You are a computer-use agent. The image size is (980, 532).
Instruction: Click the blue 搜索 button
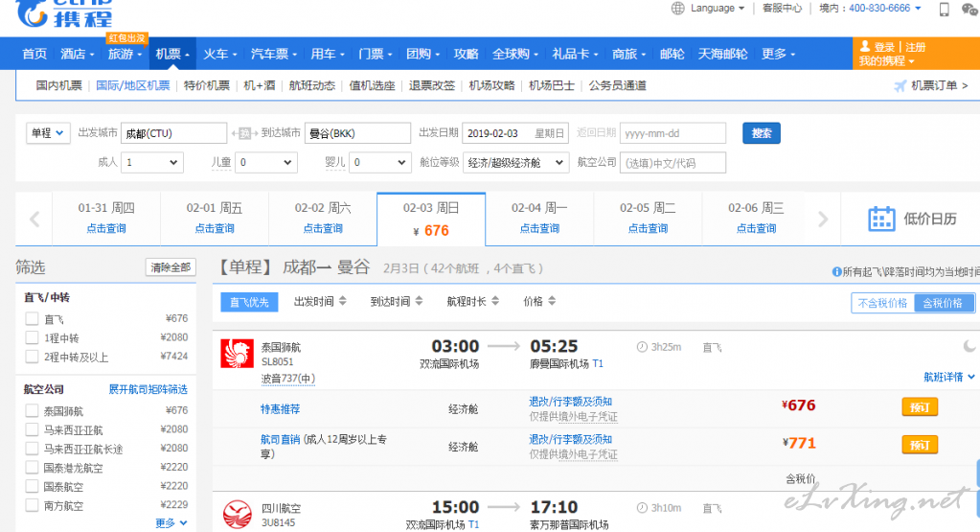[762, 133]
